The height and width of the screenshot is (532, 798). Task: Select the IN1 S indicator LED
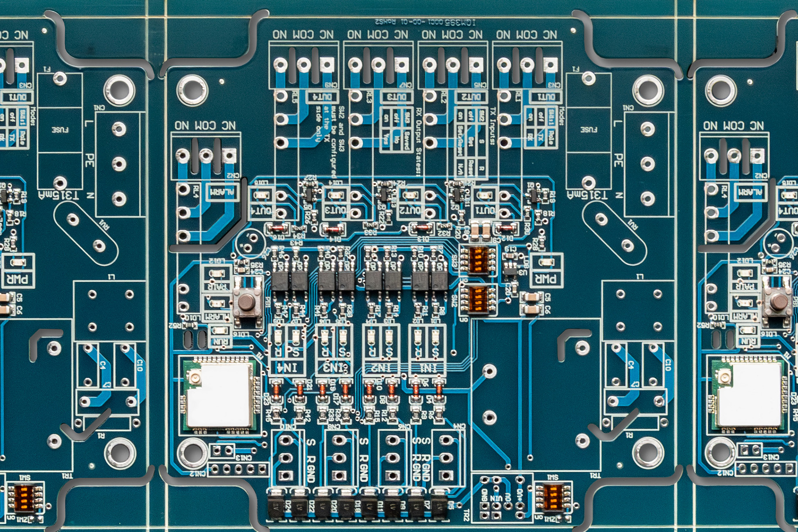(x=436, y=337)
